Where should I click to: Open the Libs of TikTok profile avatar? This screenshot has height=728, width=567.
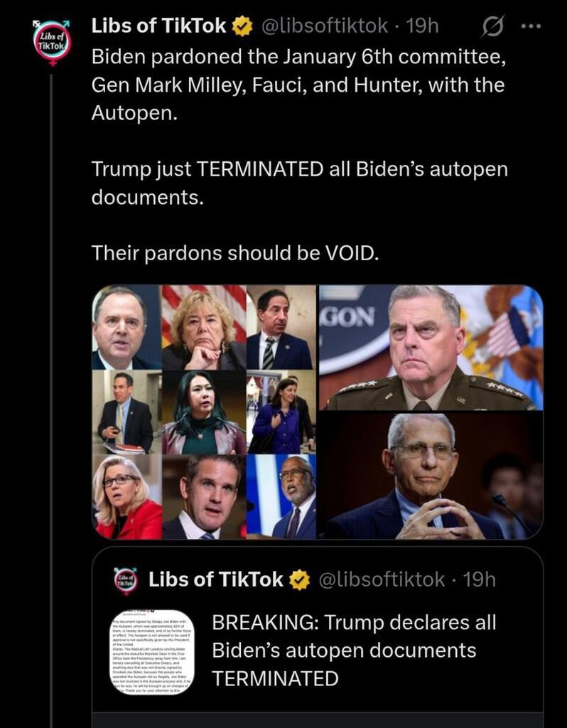click(53, 42)
